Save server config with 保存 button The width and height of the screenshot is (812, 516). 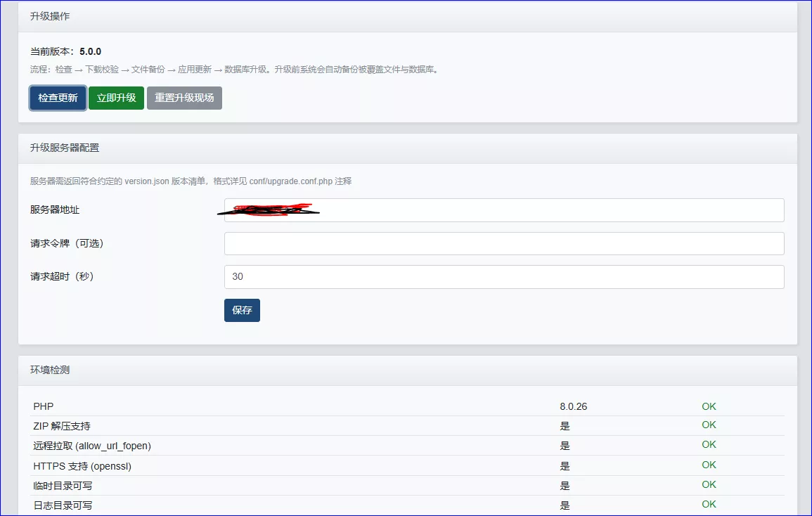pos(242,310)
